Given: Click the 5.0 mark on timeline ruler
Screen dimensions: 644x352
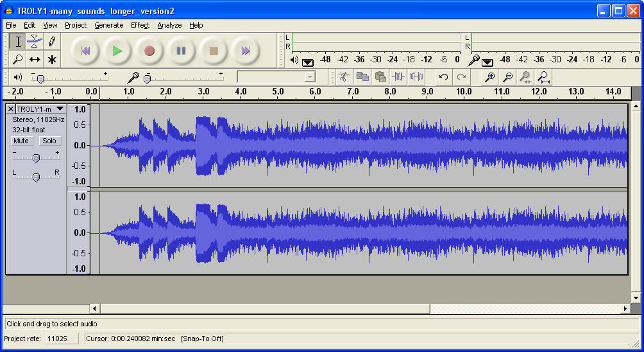Looking at the screenshot, I should 278,92.
